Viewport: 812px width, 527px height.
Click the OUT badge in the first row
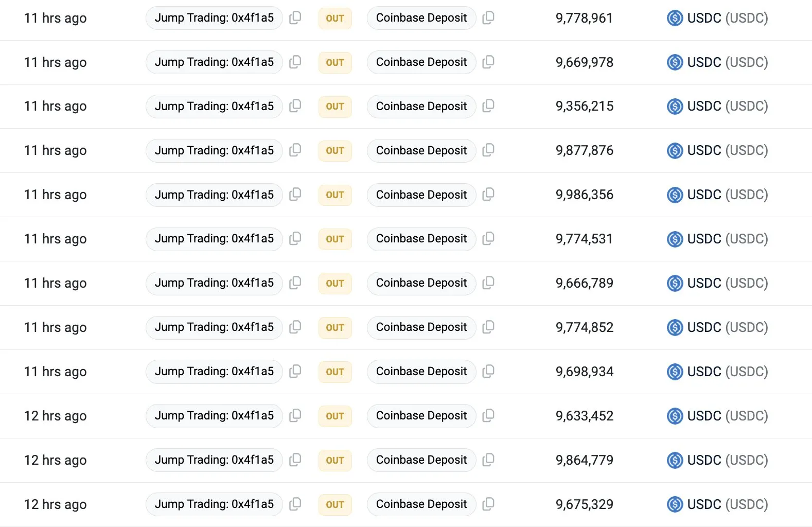(x=335, y=17)
